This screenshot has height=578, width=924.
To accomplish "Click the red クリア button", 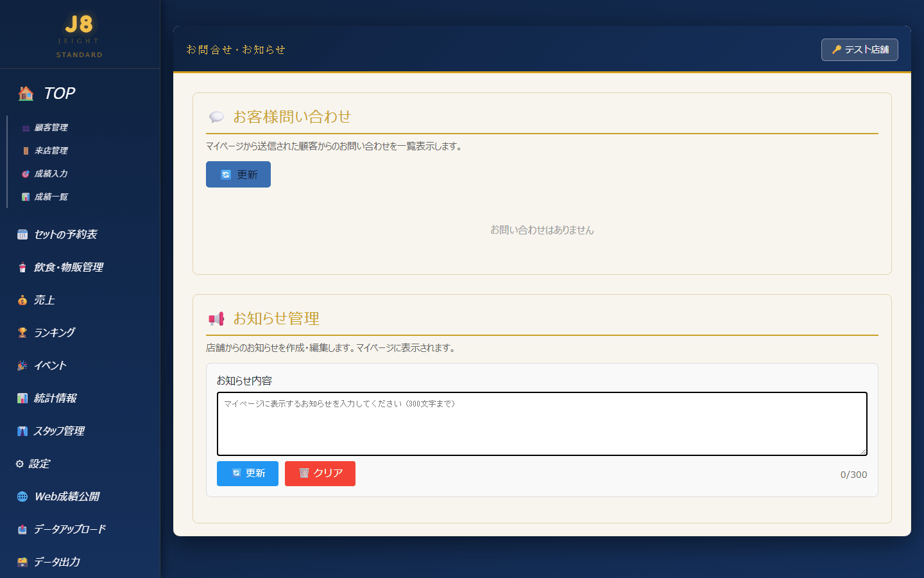I will click(320, 473).
